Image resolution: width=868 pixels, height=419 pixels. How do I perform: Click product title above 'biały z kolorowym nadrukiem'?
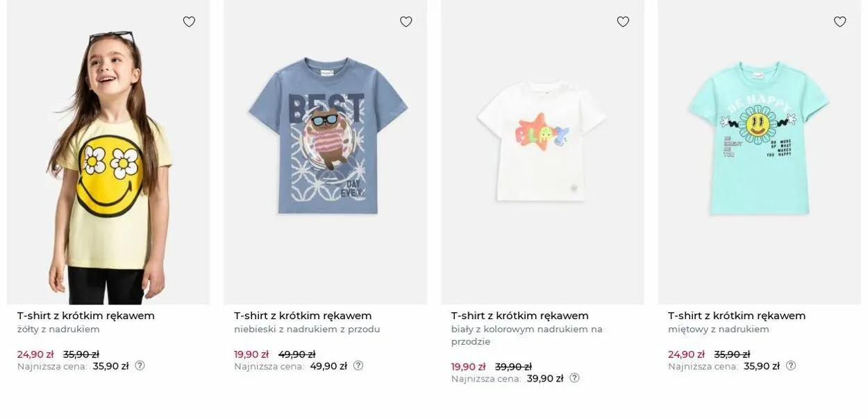(x=520, y=316)
